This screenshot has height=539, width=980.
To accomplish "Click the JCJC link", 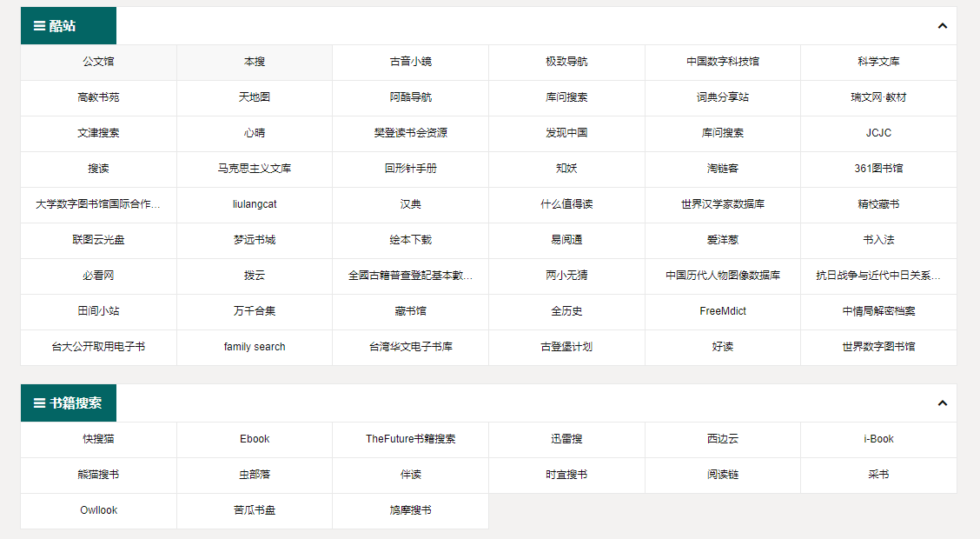I will (x=878, y=133).
